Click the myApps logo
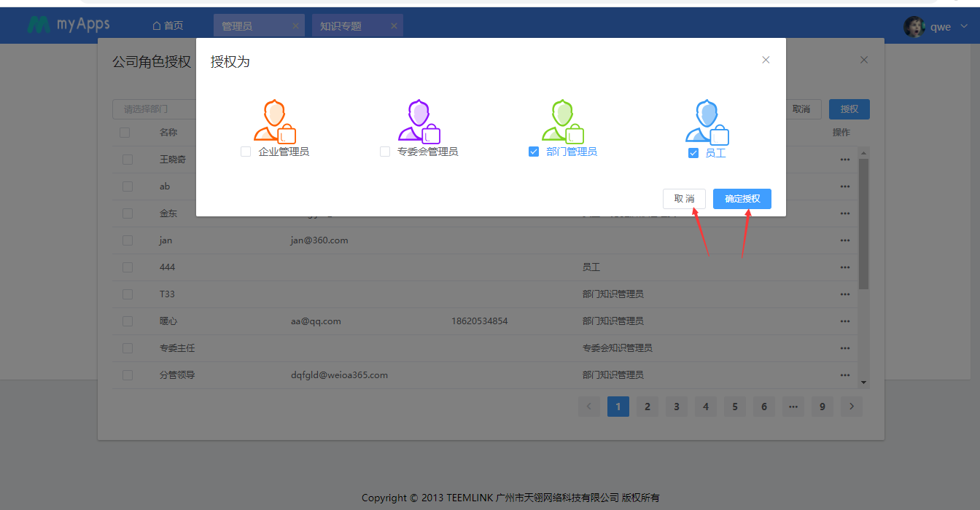 coord(69,25)
